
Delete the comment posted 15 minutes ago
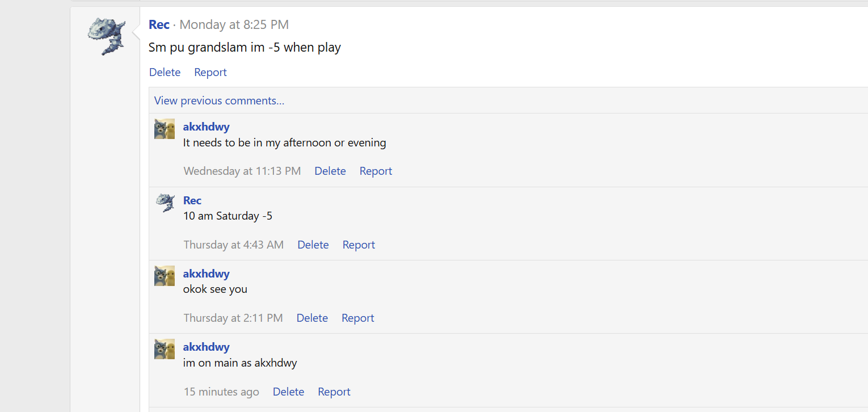(x=288, y=392)
